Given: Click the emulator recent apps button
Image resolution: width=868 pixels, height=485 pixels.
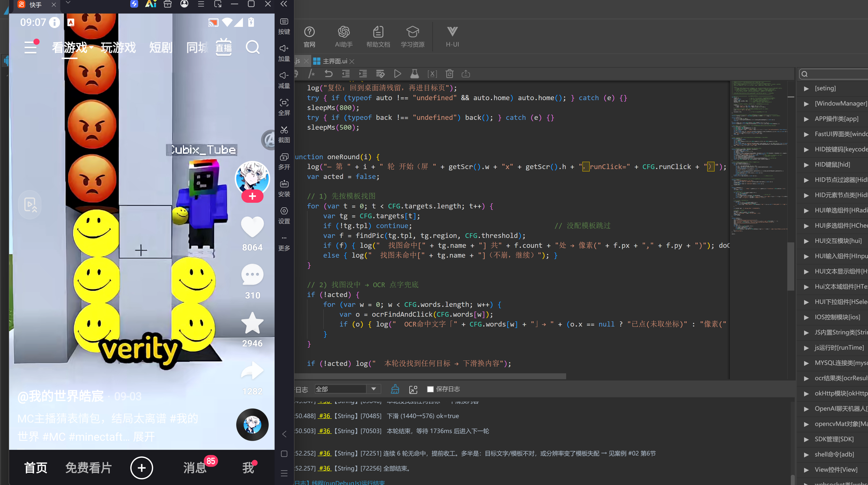Looking at the screenshot, I should coord(284,473).
